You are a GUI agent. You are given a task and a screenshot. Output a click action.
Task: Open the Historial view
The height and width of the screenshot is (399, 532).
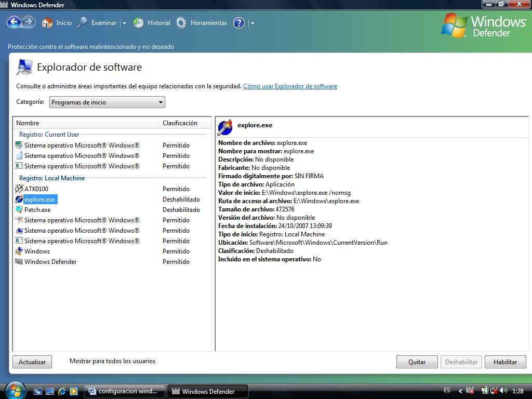(152, 23)
